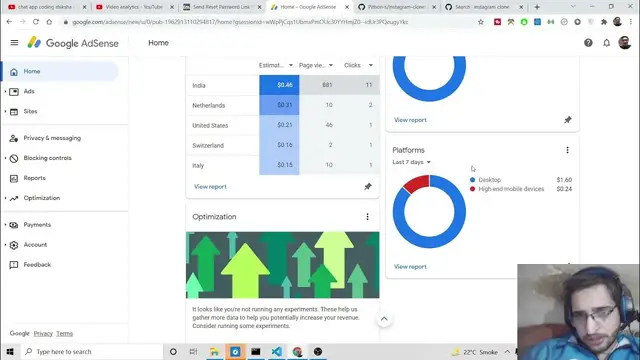Click High-end mobile devices red legend dot

click(472, 189)
